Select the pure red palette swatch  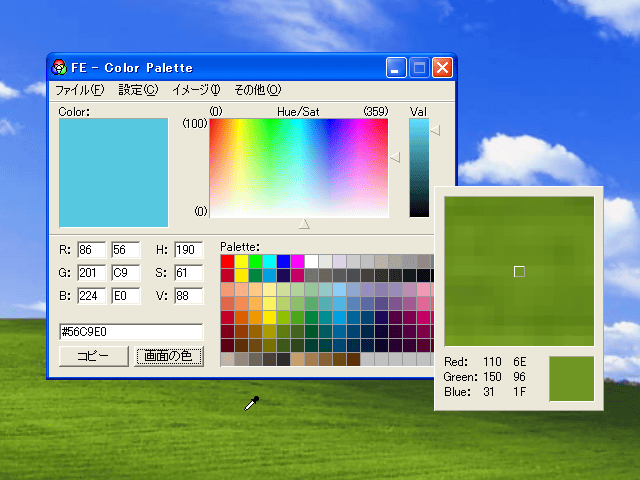point(227,261)
